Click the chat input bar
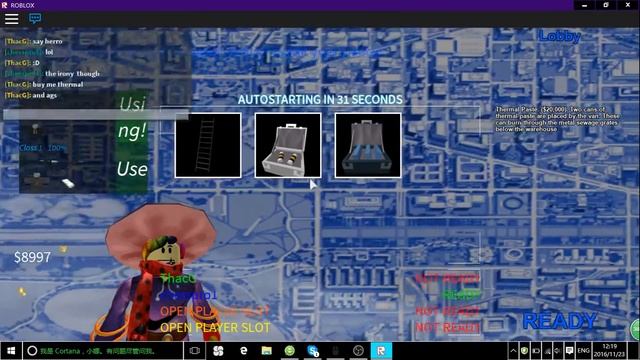This screenshot has width=640, height=360. click(96, 114)
